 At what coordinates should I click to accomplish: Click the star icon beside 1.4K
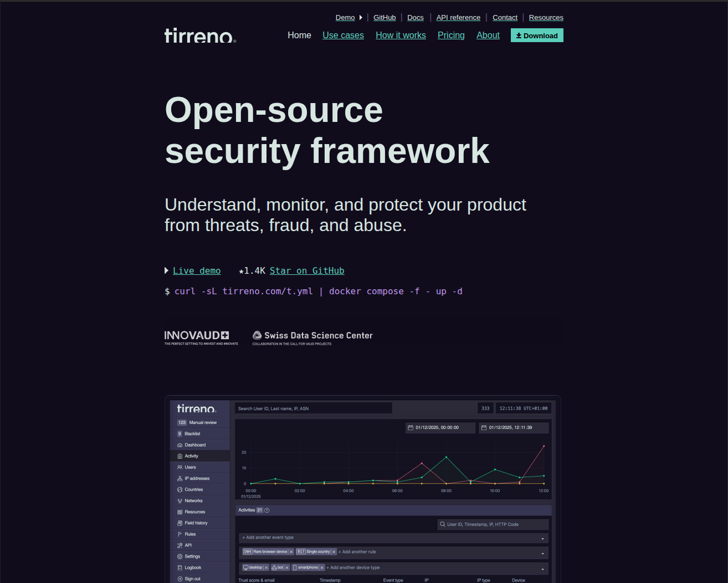coord(242,271)
